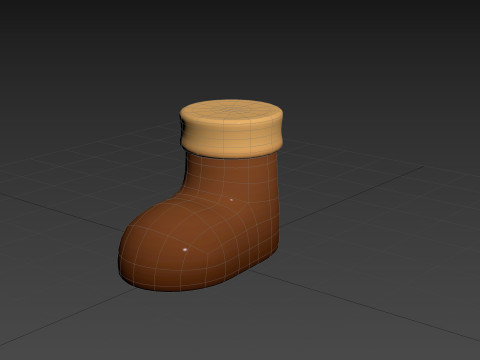Pick the white vertex on the boot toe
480x360 pixels.
185,249
